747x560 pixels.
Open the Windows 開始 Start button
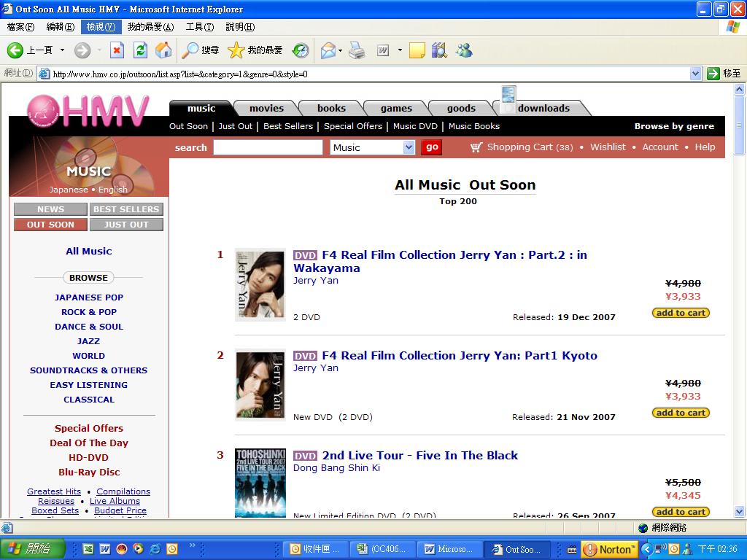(32, 549)
